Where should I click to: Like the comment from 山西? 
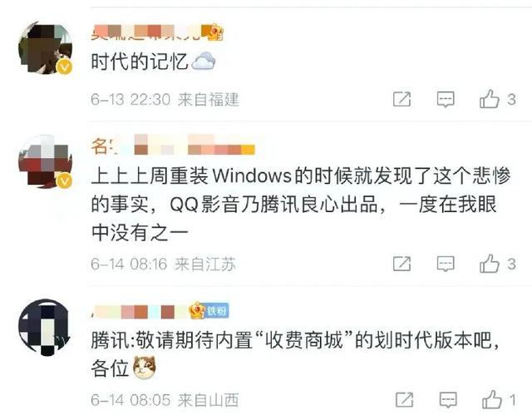499,400
